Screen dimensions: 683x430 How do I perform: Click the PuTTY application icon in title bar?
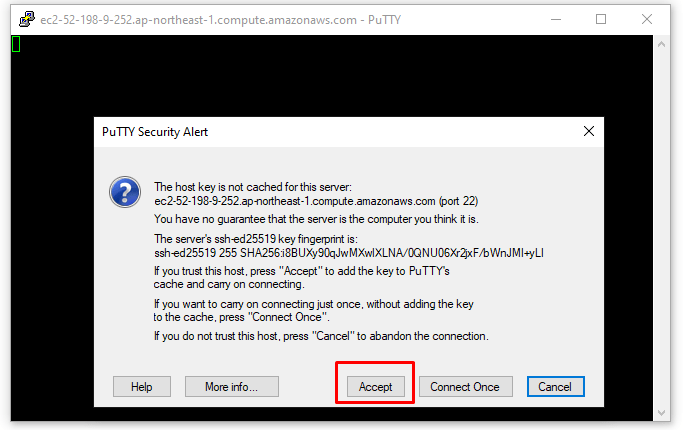27,20
